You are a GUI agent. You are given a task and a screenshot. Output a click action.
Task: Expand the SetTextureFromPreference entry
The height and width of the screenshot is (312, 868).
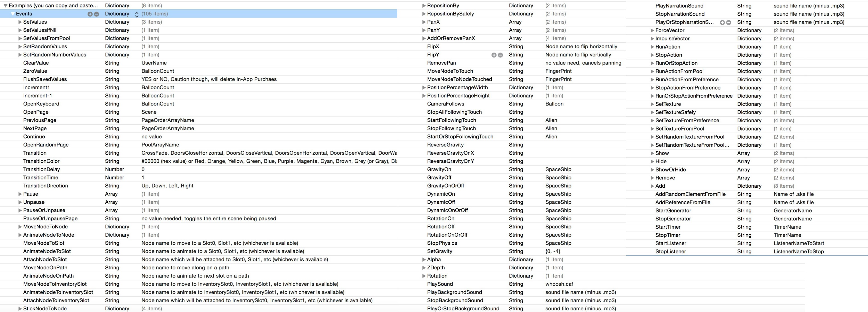pos(652,121)
